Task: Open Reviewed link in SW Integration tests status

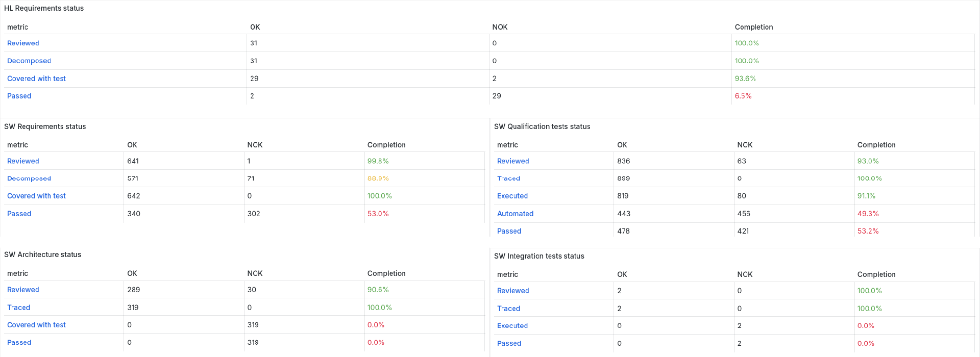Action: point(513,291)
